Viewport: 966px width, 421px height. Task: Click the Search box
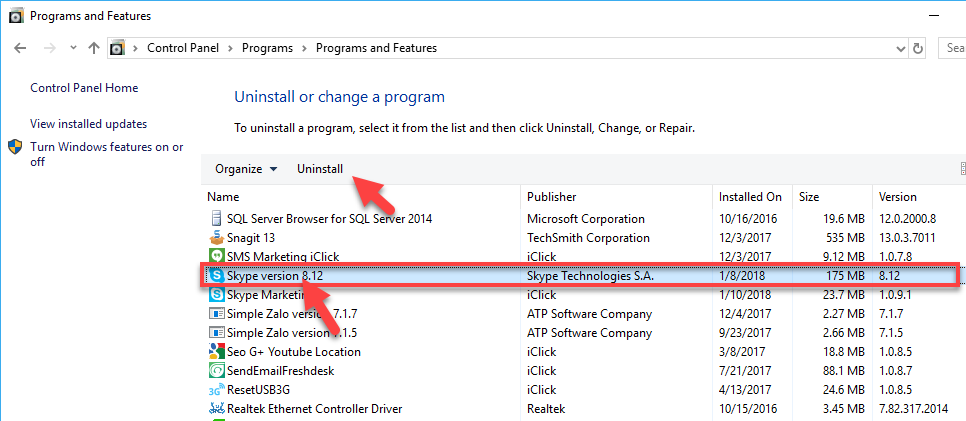pyautogui.click(x=952, y=48)
